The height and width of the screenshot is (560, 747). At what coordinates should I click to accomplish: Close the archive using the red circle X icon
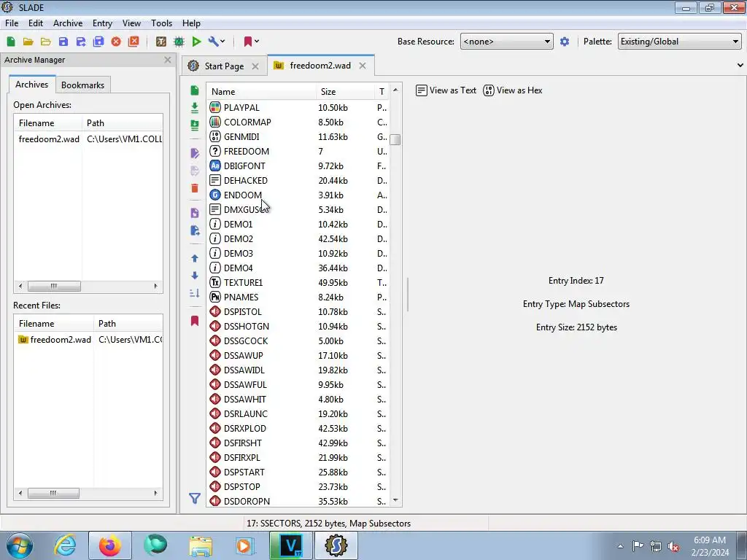(116, 42)
